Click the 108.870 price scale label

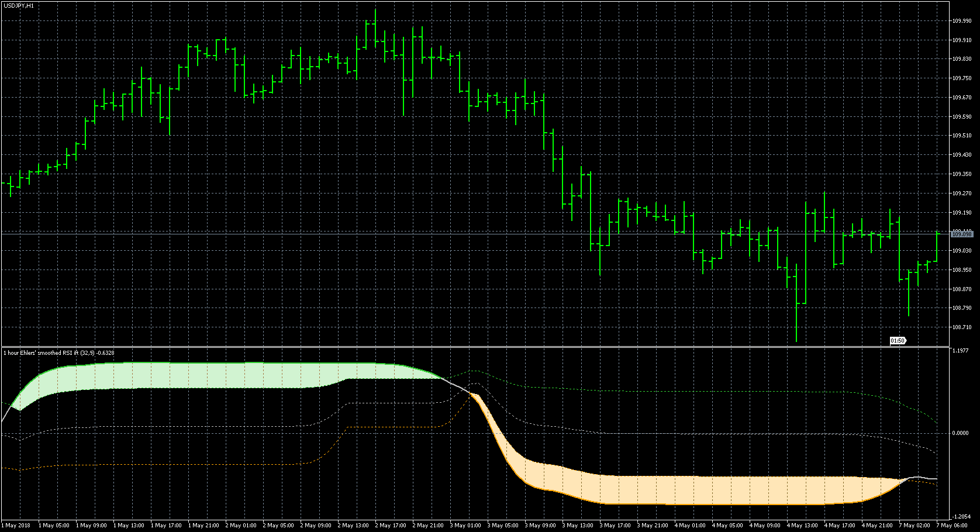(x=962, y=289)
